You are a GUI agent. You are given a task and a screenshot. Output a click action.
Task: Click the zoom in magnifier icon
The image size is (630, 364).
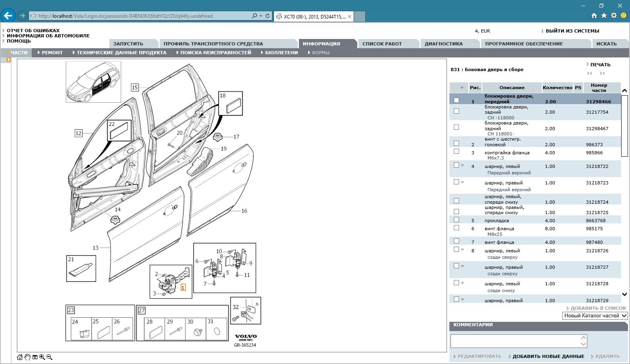pyautogui.click(x=42, y=357)
